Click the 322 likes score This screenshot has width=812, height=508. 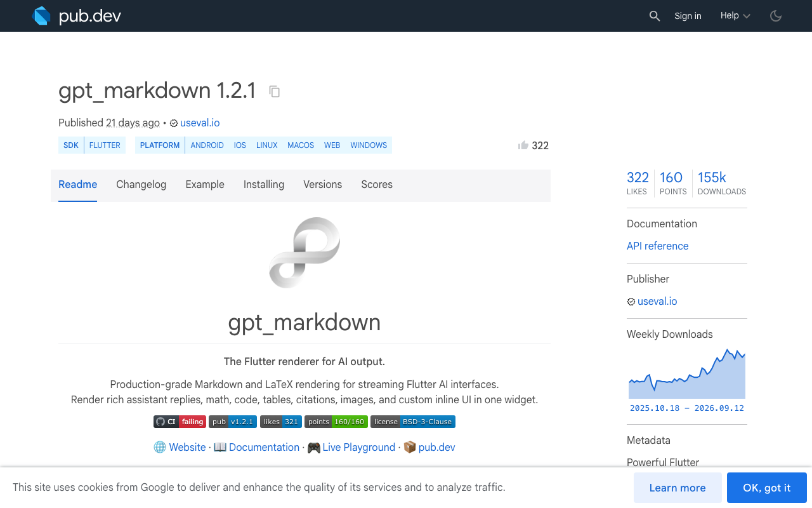point(638,182)
